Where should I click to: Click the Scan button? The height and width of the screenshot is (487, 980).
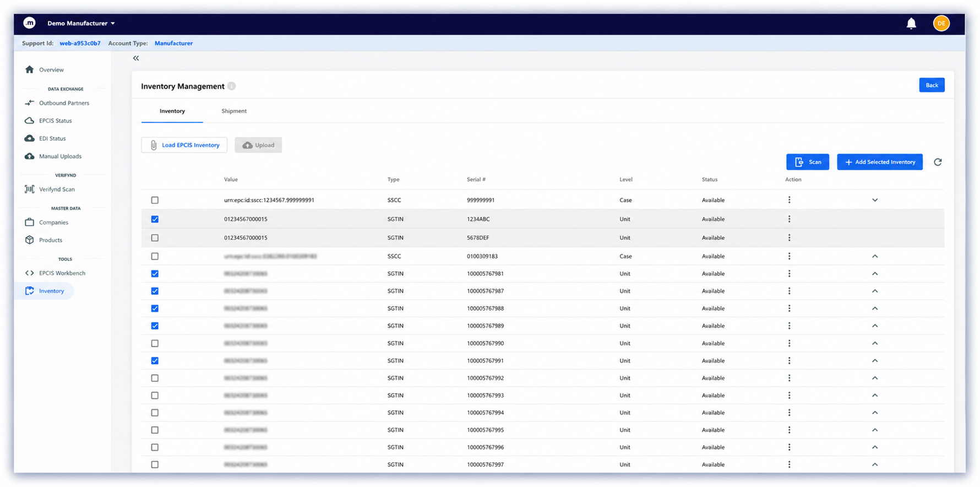(808, 162)
